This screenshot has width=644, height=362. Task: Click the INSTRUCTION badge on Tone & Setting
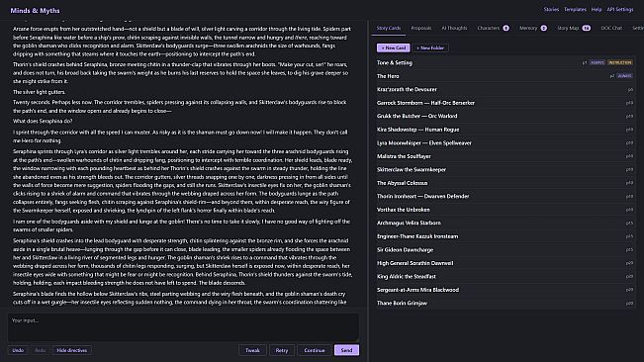(620, 62)
